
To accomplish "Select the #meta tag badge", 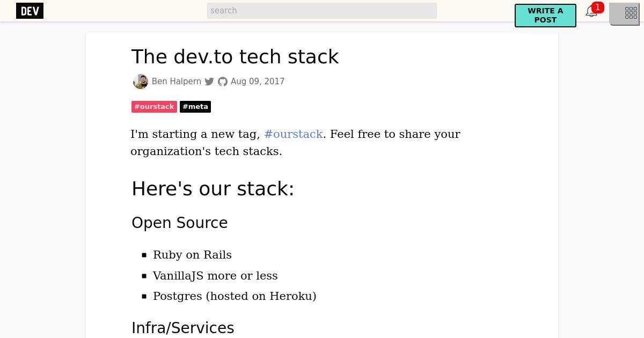I will coord(195,107).
